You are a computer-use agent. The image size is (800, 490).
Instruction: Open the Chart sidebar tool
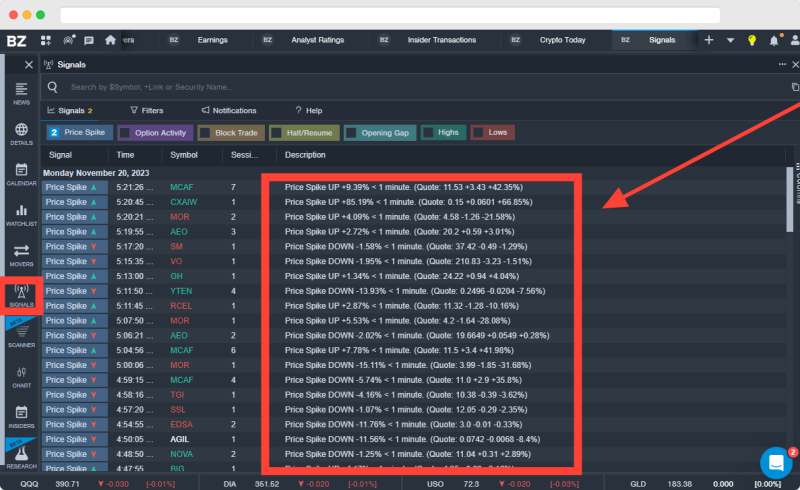pyautogui.click(x=21, y=377)
